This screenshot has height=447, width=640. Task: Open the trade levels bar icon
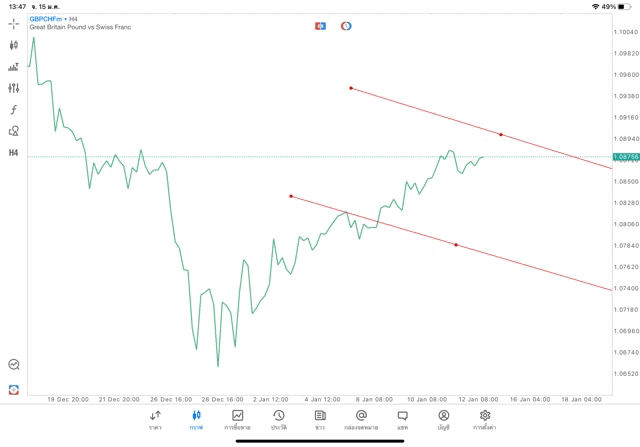click(x=14, y=67)
